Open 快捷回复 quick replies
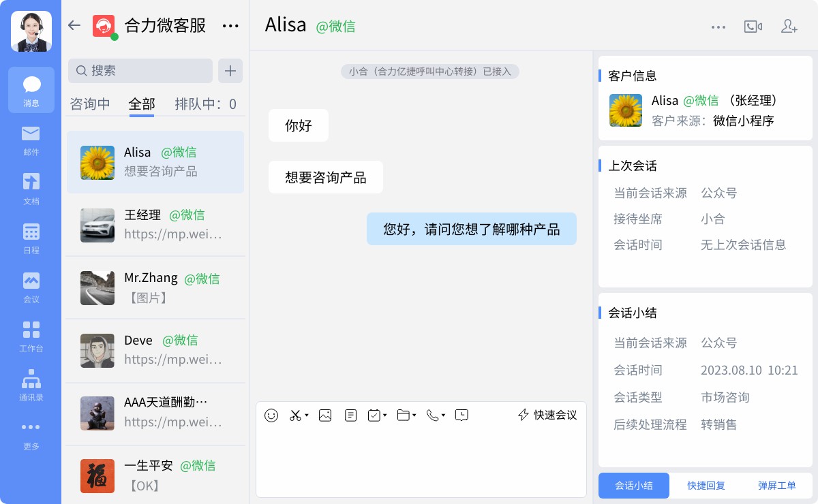The width and height of the screenshot is (818, 504). pos(706,486)
